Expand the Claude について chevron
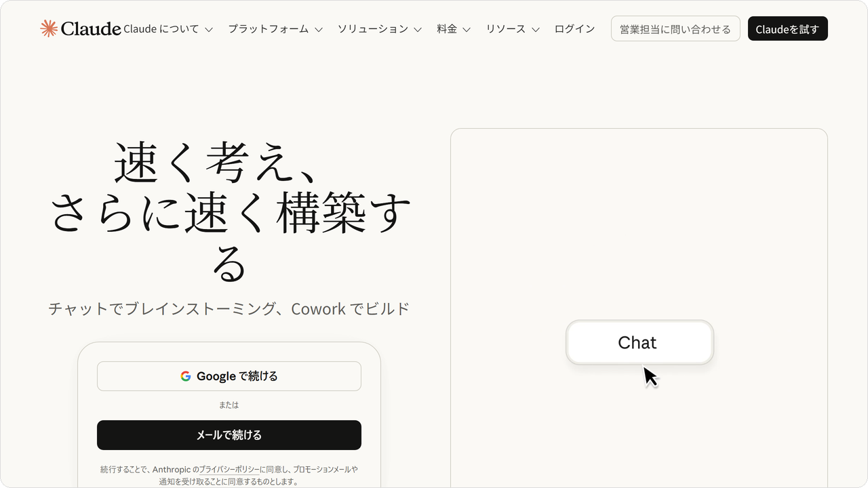Image resolution: width=868 pixels, height=488 pixels. pos(209,30)
